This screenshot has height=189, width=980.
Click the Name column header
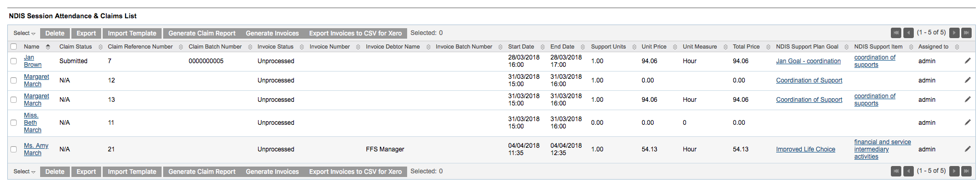(x=31, y=46)
